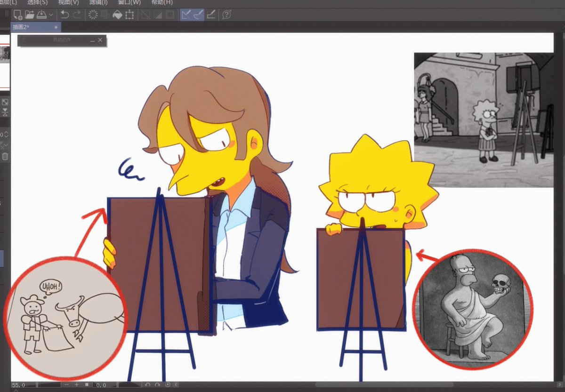Toggle Snap to Special Ruler
This screenshot has width=565, height=392.
[x=198, y=15]
